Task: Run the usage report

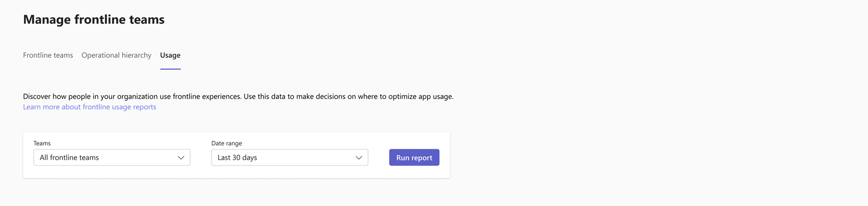Action: click(x=414, y=158)
